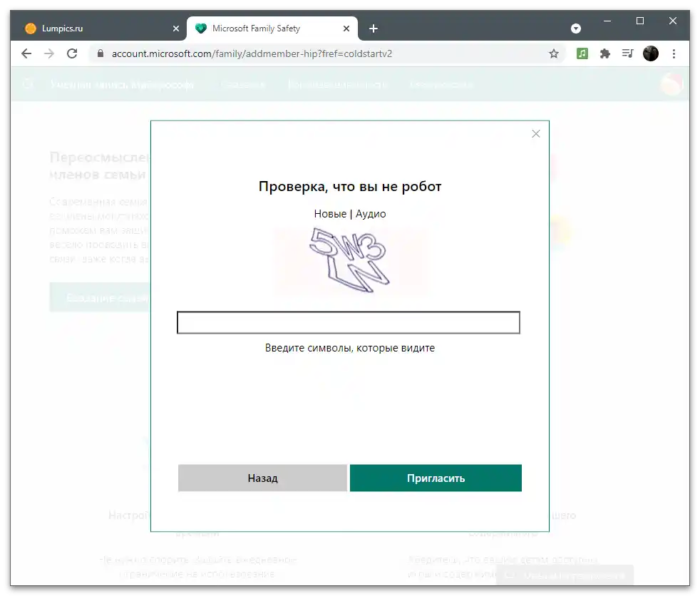
Task: Select the Microsoft Family Safety tab
Action: click(x=272, y=29)
